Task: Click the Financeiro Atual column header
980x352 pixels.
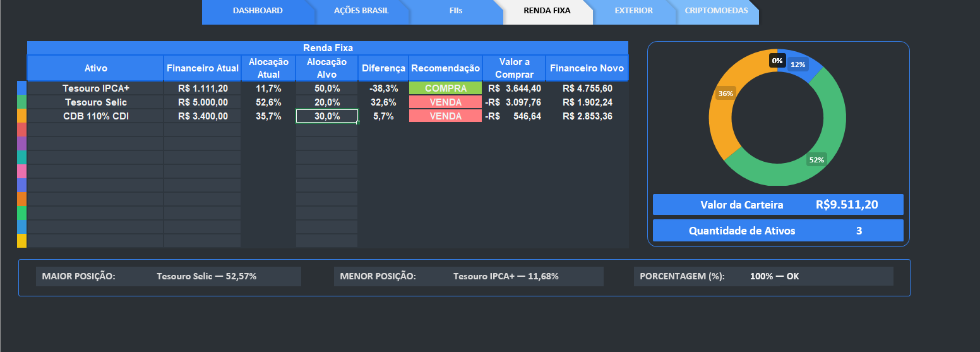Action: pyautogui.click(x=202, y=68)
